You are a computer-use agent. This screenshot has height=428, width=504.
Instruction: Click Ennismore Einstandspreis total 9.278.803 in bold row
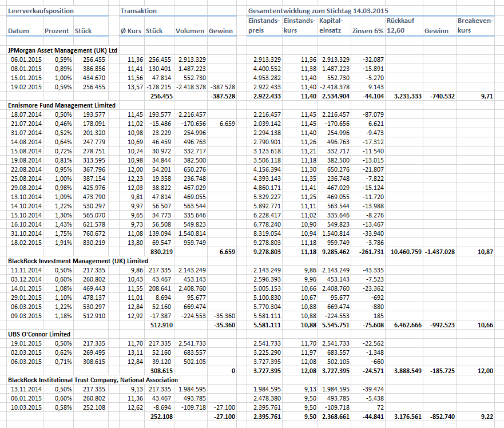(267, 252)
